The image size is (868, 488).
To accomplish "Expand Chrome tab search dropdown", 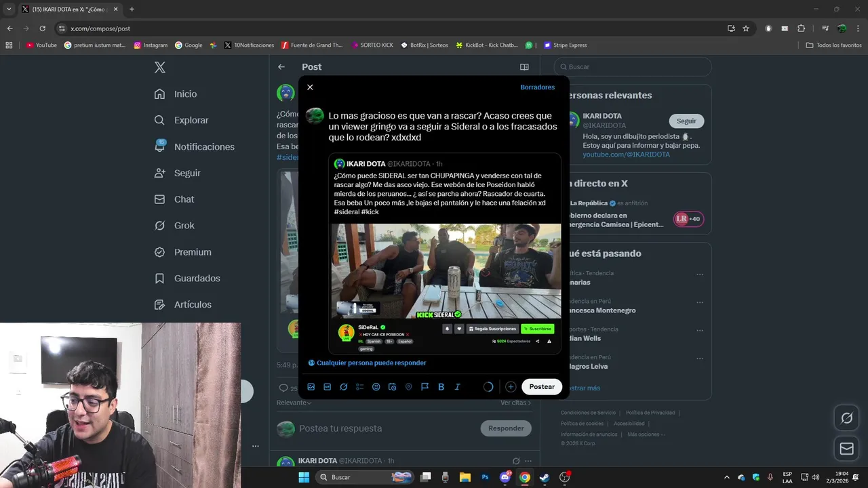I will pos(9,9).
